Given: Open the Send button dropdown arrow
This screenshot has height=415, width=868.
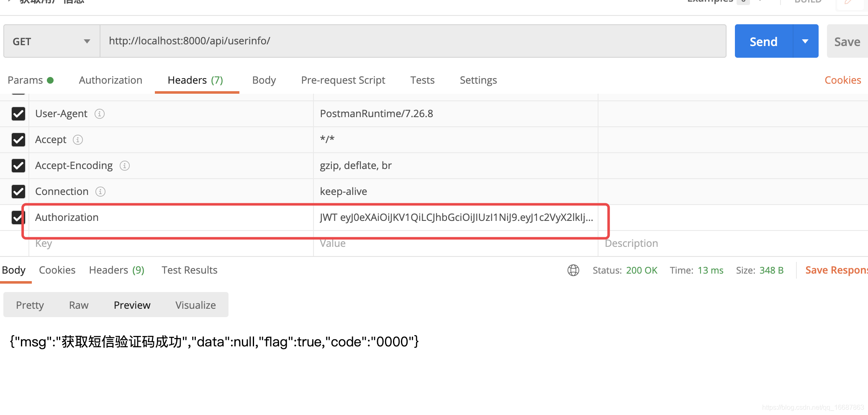Looking at the screenshot, I should 805,41.
